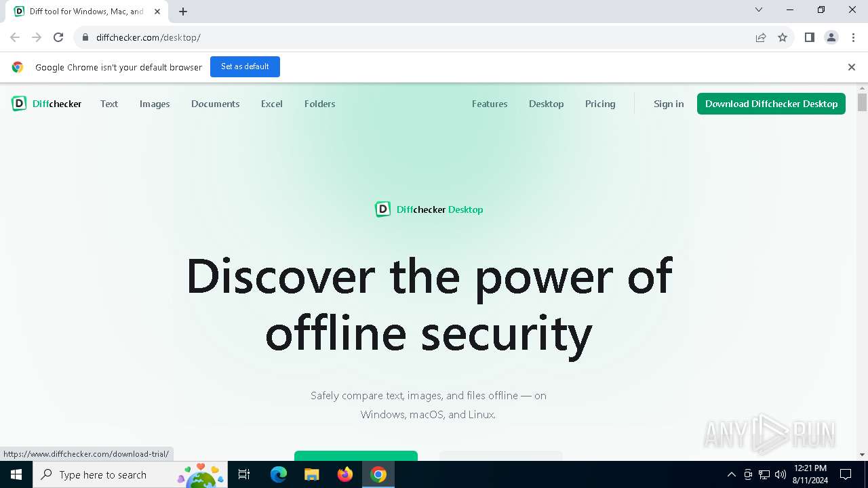Open notification center icon
The height and width of the screenshot is (488, 868).
pyautogui.click(x=846, y=474)
